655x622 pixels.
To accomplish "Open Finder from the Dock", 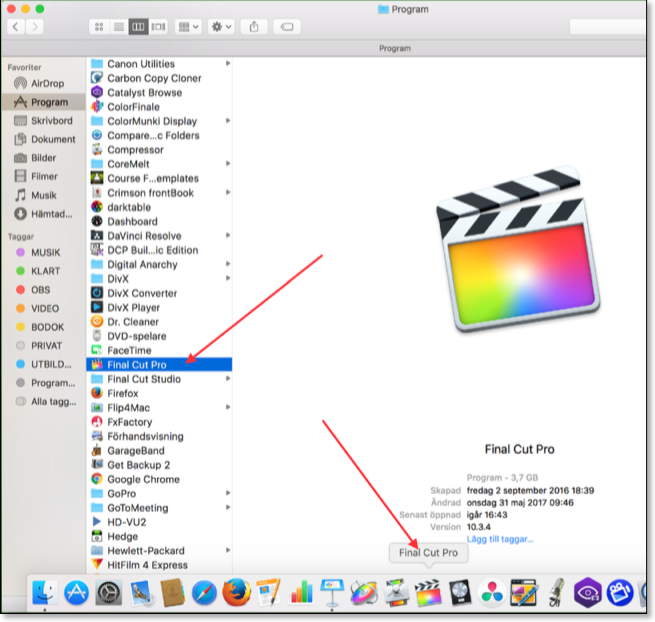I will 44,592.
